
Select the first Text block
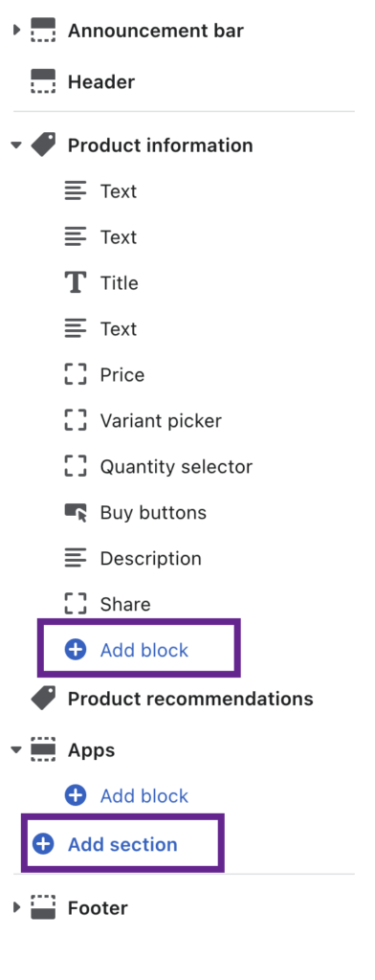pos(100,191)
